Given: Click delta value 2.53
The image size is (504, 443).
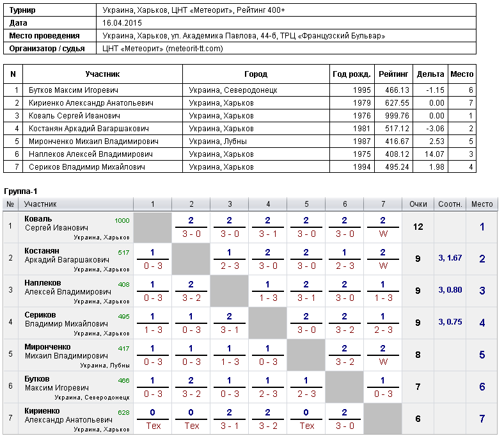Looking at the screenshot, I should point(436,141).
